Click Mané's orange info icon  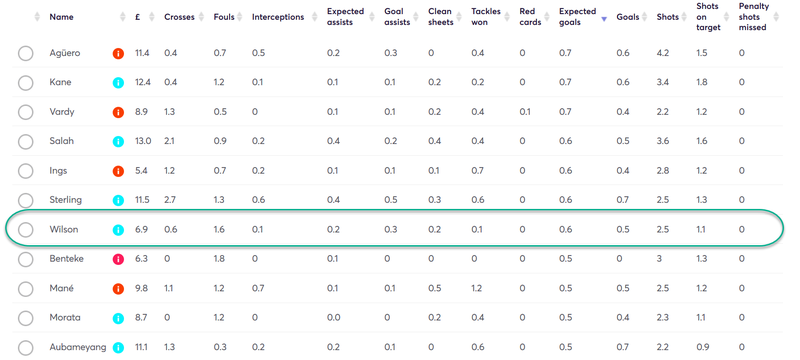118,289
